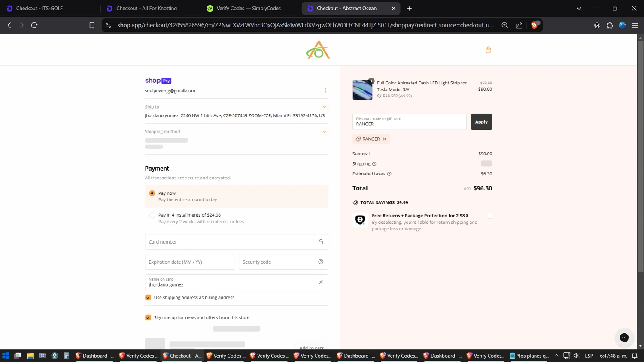
Task: Switch to Checkout - All For Knotting tab
Action: (x=150, y=8)
